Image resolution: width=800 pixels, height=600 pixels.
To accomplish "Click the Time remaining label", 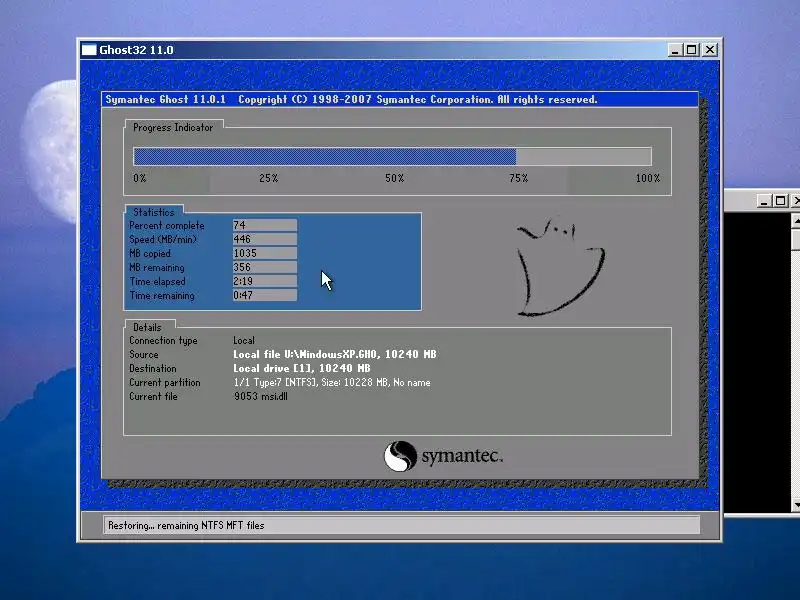I will [x=162, y=295].
